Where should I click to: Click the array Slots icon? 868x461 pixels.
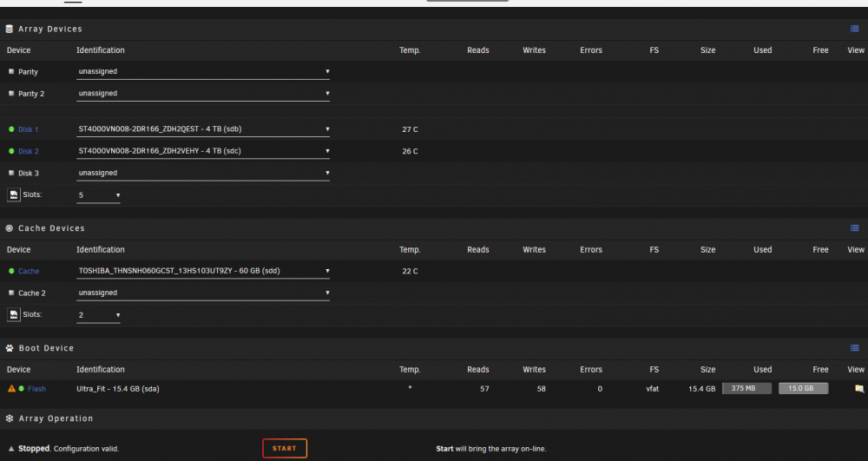tap(14, 194)
